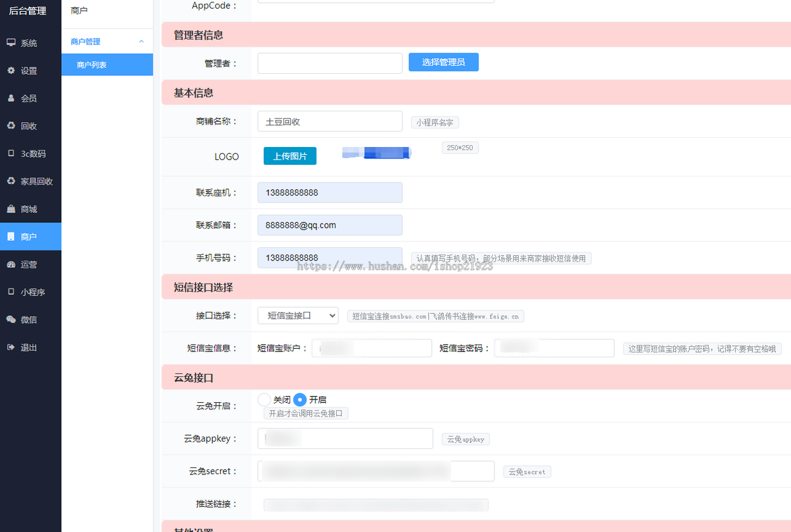
Task: Click the 选择管理员 button
Action: (x=444, y=62)
